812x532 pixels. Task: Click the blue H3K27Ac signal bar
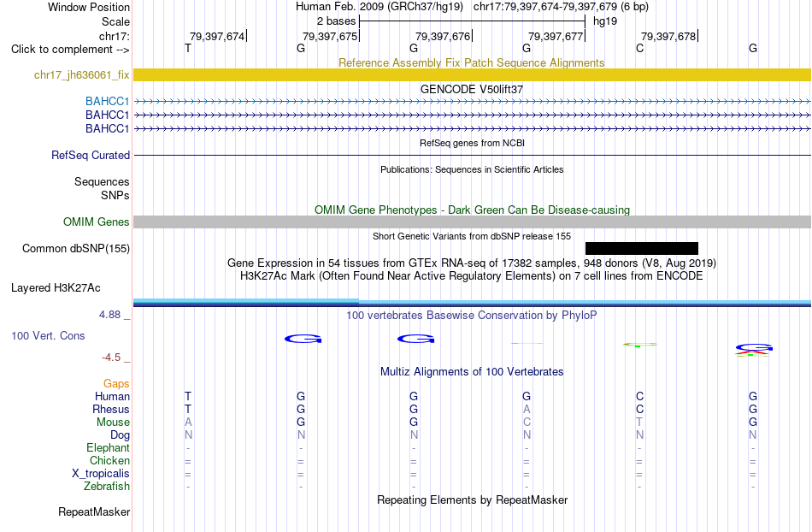click(x=472, y=303)
